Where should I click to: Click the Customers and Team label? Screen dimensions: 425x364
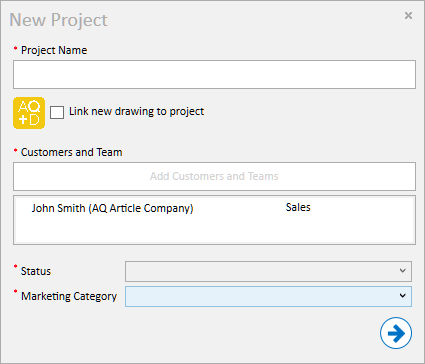pyautogui.click(x=71, y=152)
